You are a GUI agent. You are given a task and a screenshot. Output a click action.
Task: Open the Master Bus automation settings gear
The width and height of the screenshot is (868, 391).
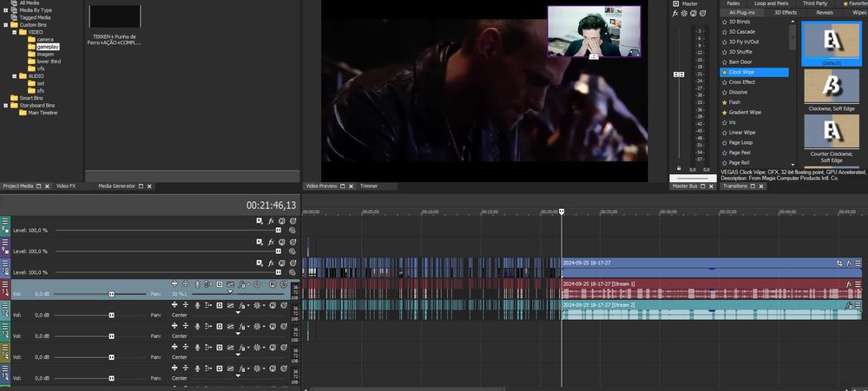684,13
